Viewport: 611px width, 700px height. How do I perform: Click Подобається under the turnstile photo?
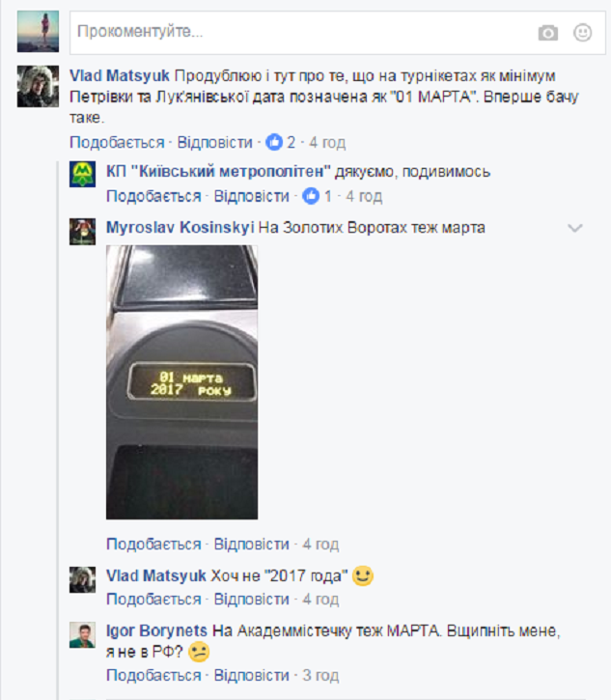coord(153,545)
